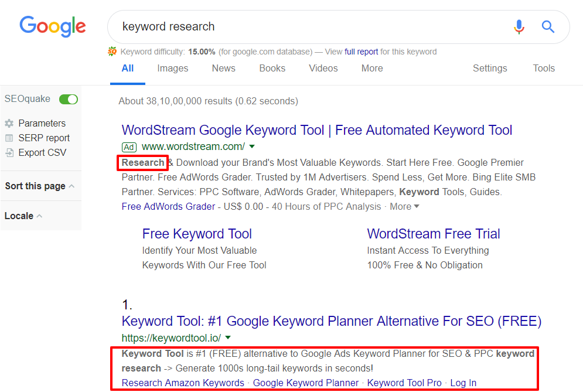Open the Keyword Tool Pro sitelink
Image resolution: width=583 pixels, height=392 pixels.
(x=404, y=383)
